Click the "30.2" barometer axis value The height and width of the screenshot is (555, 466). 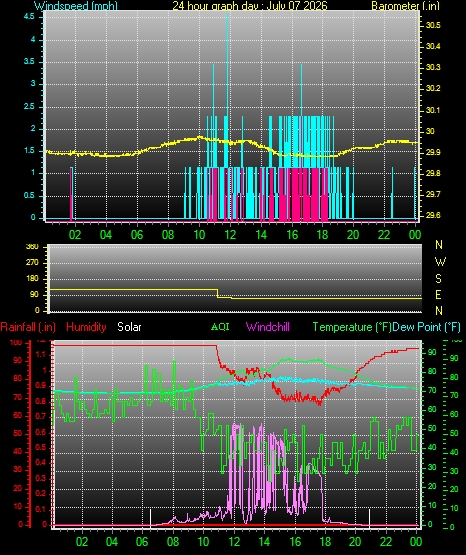click(433, 88)
